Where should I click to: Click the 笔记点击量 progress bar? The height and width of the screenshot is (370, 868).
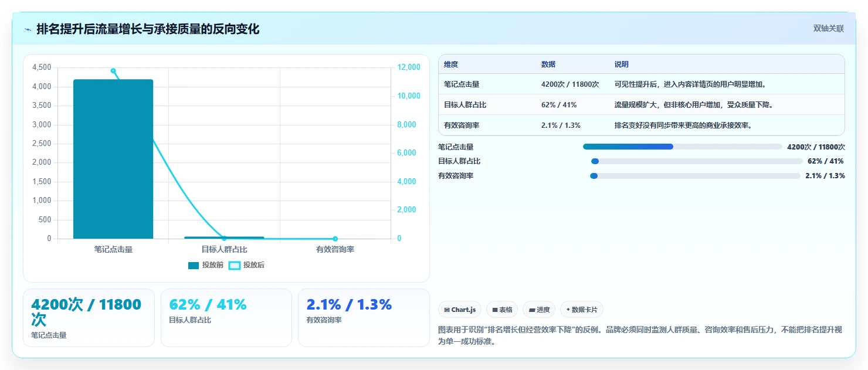tap(683, 147)
